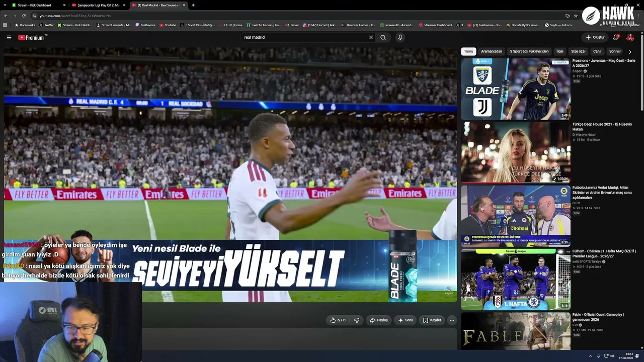Open 'Frosinone - Juventus - Maç Özeti' title
Screen dimensions: 644x362
click(604, 63)
